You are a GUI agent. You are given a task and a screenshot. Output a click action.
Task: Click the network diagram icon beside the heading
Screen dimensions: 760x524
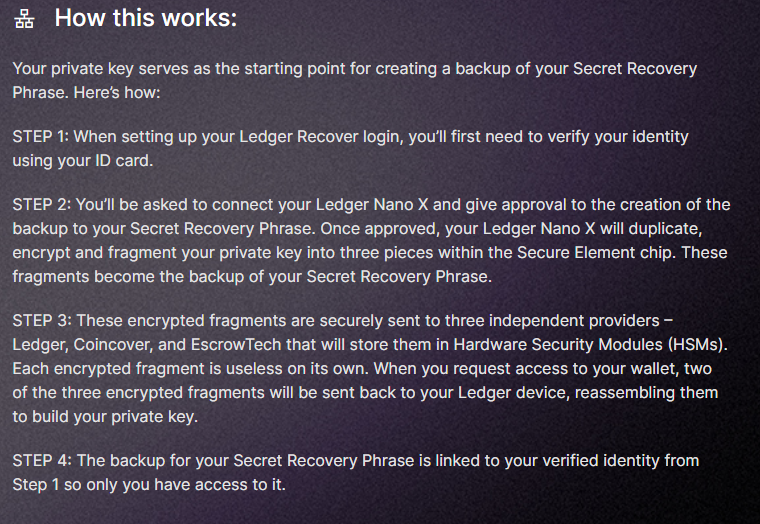click(x=24, y=18)
